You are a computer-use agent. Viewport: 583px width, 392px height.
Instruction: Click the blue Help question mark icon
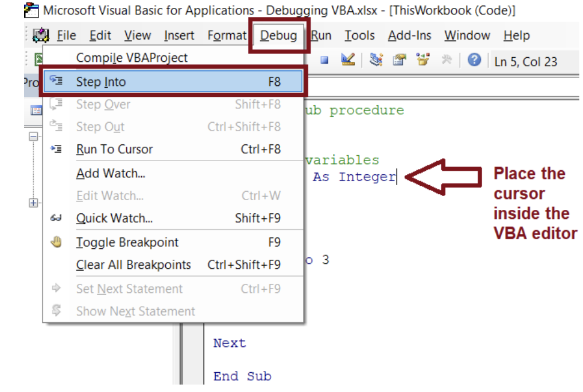tap(474, 60)
